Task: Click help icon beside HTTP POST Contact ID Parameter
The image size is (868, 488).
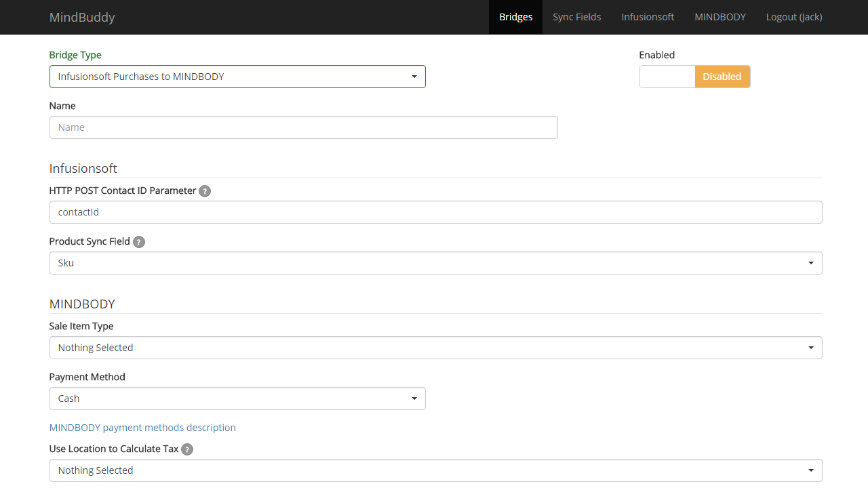Action: click(205, 191)
